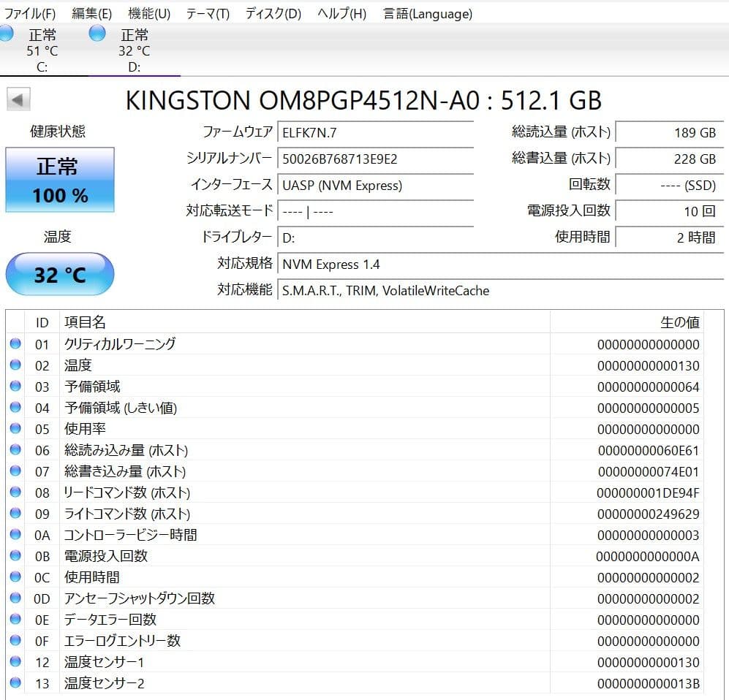
Task: Click status orb for ID 13 温度センサー2
Action: pyautogui.click(x=15, y=682)
